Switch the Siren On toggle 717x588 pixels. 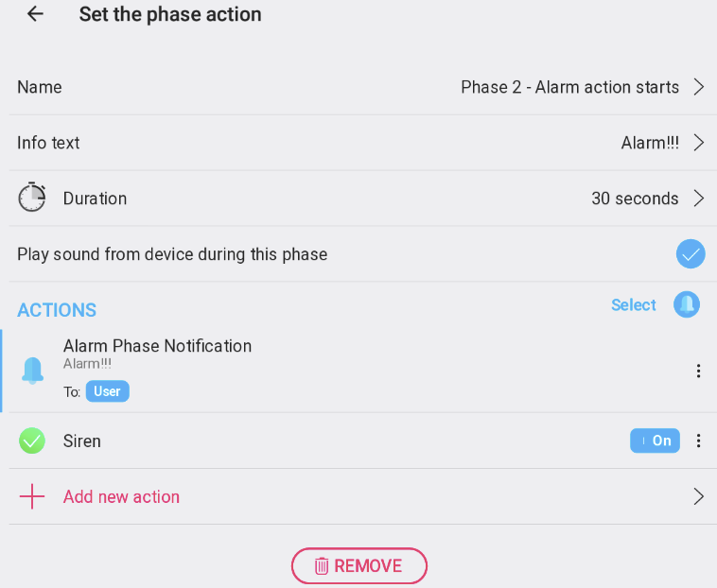[655, 441]
